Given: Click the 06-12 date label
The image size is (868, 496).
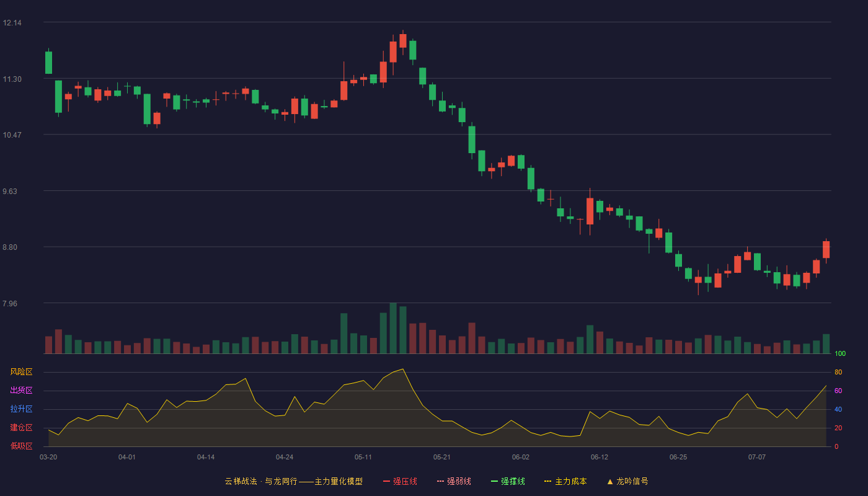Looking at the screenshot, I should (x=600, y=457).
